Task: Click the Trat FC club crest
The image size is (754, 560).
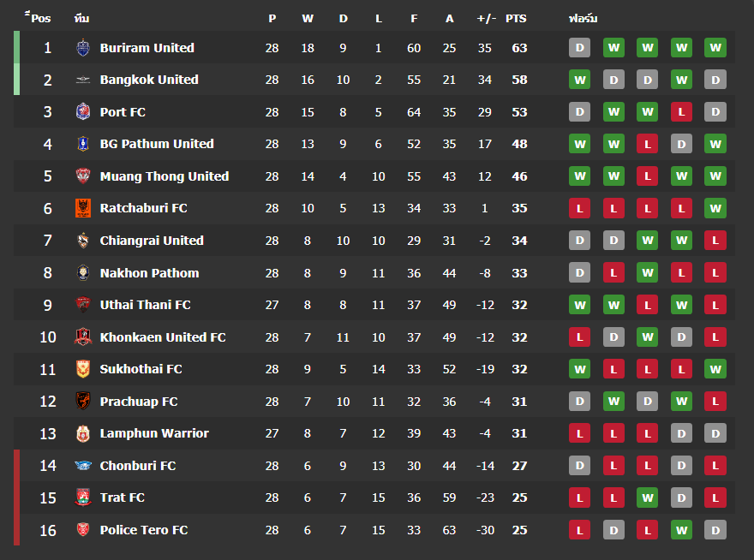Action: click(82, 497)
